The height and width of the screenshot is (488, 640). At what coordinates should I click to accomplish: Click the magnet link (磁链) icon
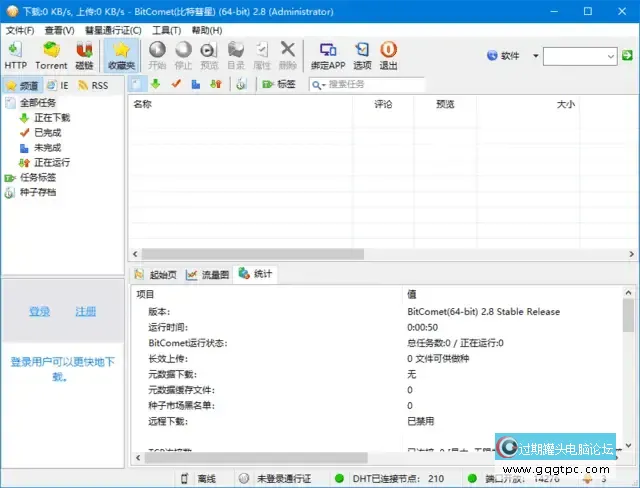point(84,55)
